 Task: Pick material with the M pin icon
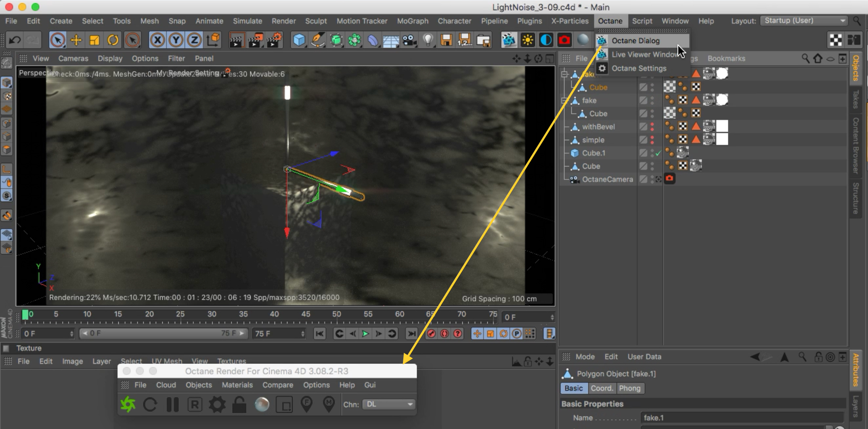(x=329, y=404)
